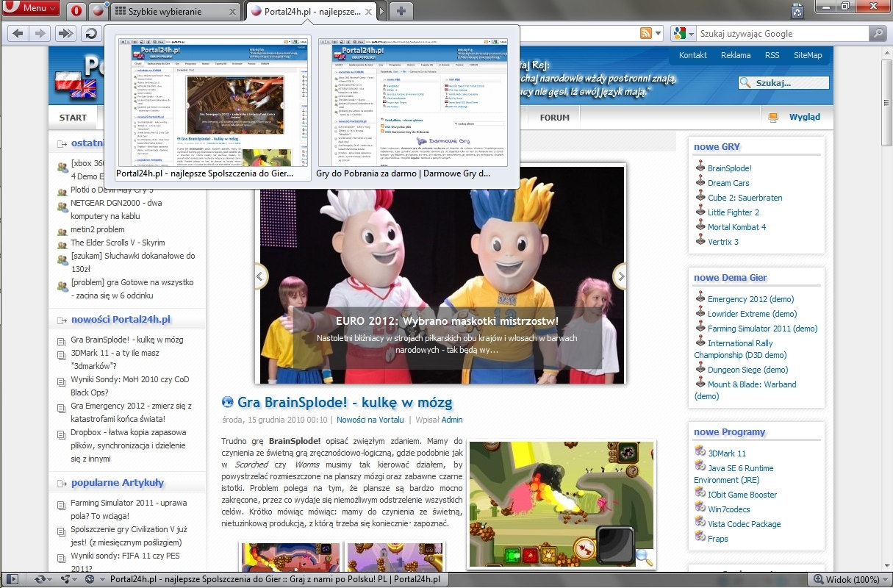Viewport: 893px width, 588px height.
Task: Open Mount & Blade: Warband demo link
Action: pos(745,390)
